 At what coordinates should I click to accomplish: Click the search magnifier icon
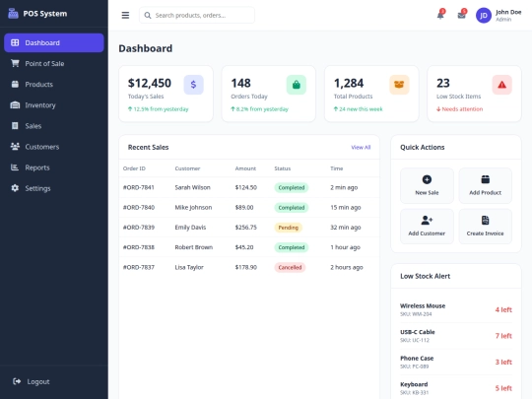tap(148, 15)
